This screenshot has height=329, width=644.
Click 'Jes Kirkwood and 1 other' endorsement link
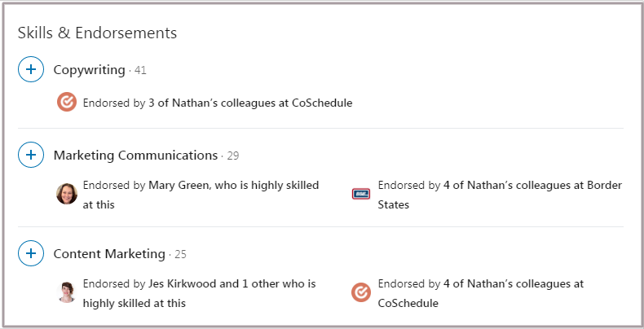(x=199, y=293)
